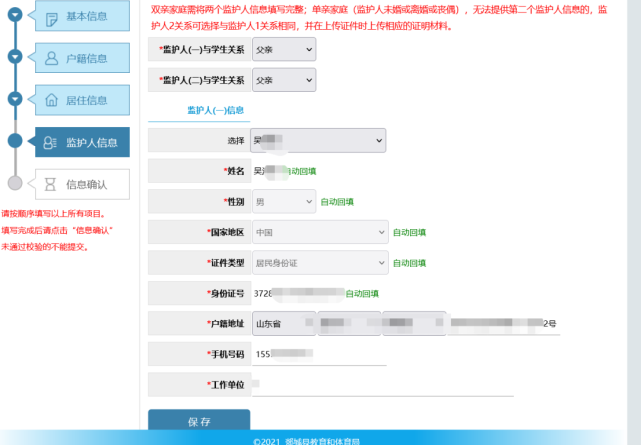
Task: Click 自动回填 text next to 国家地区
Action: pos(409,233)
